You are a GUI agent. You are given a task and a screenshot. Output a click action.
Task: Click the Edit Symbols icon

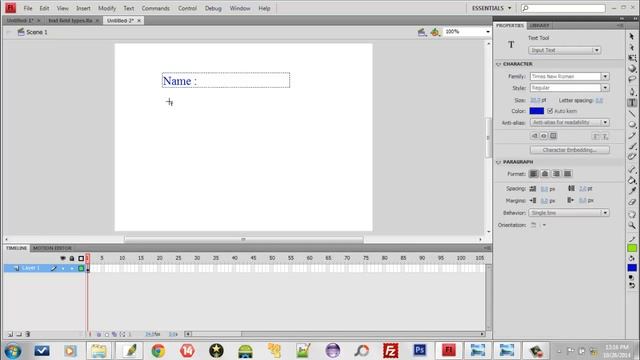click(435, 32)
